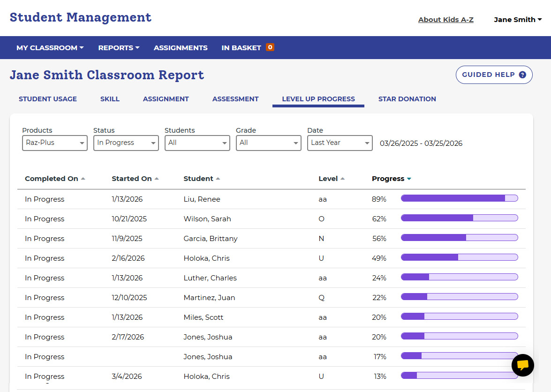The image size is (551, 392).
Task: Open the About Kids A-Z link
Action: [x=445, y=20]
